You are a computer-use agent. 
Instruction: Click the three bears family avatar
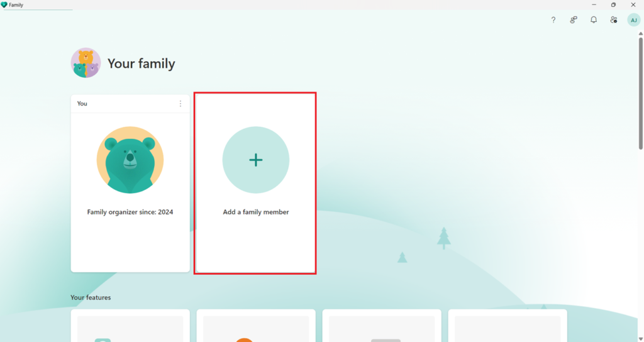click(x=86, y=63)
